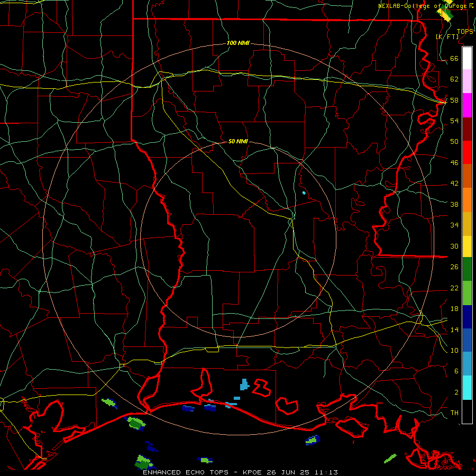Screen dimensions: 476x476
Task: Click the navy blue legend swatch
Action: (467, 317)
